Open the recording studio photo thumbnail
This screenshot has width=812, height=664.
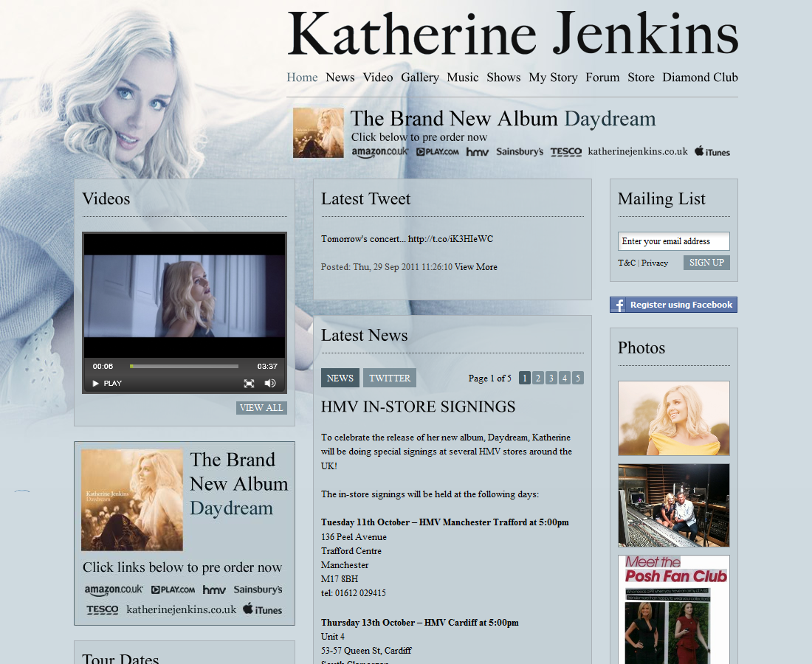pyautogui.click(x=674, y=505)
